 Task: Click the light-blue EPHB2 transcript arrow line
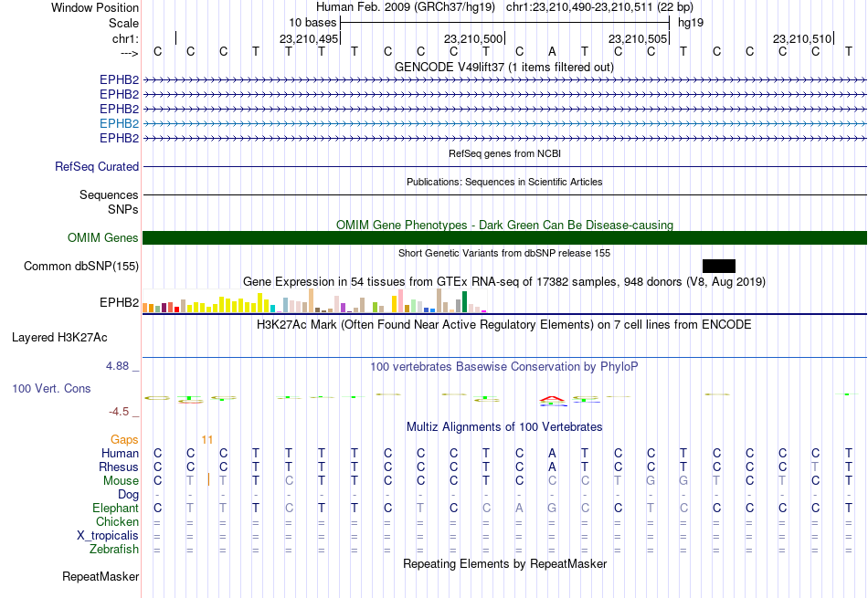[x=504, y=123]
